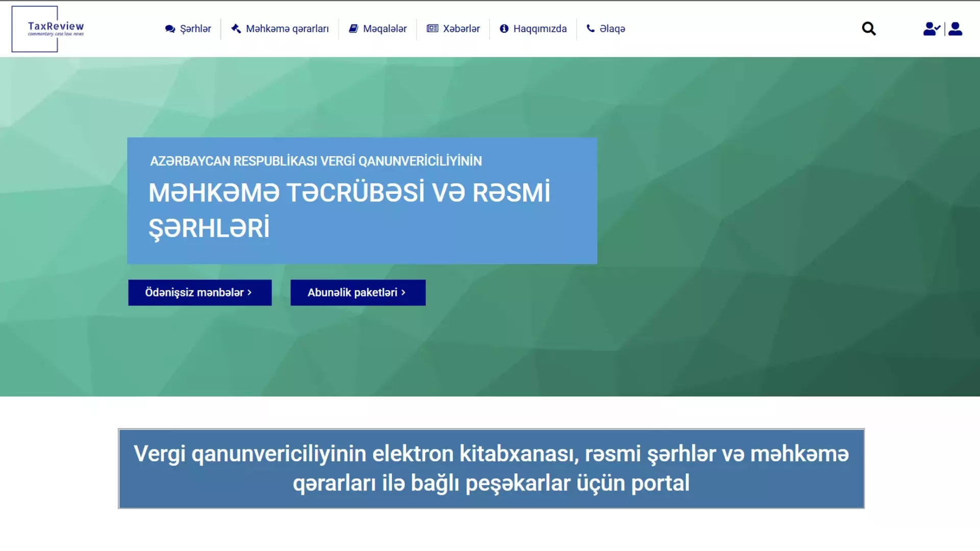Click the gavel icon beside Məhkəmə qərarları

236,29
